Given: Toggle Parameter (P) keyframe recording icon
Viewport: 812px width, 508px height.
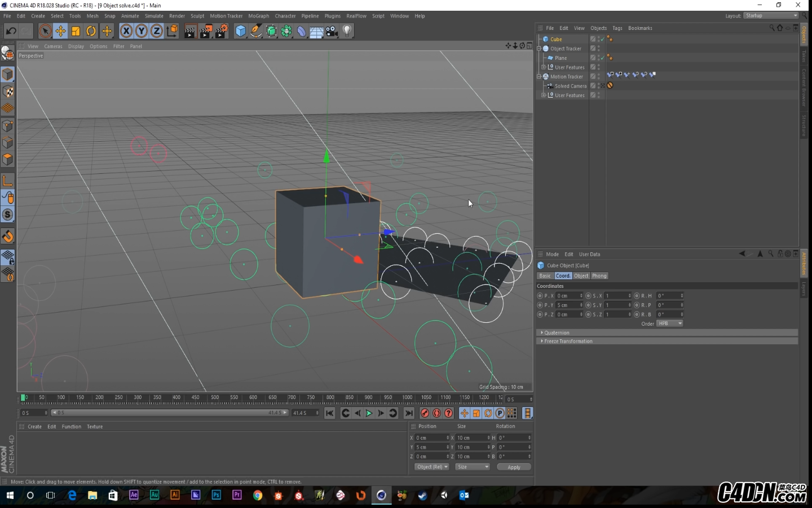Looking at the screenshot, I should click(500, 413).
